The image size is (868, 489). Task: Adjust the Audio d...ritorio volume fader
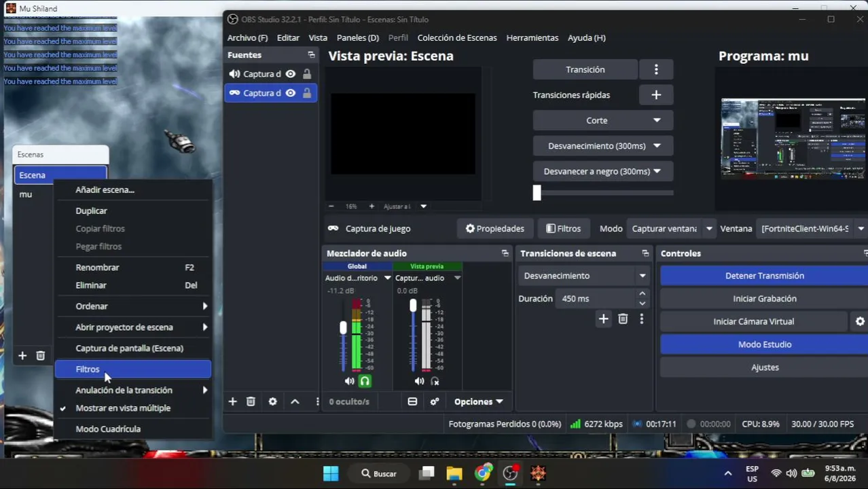(343, 329)
